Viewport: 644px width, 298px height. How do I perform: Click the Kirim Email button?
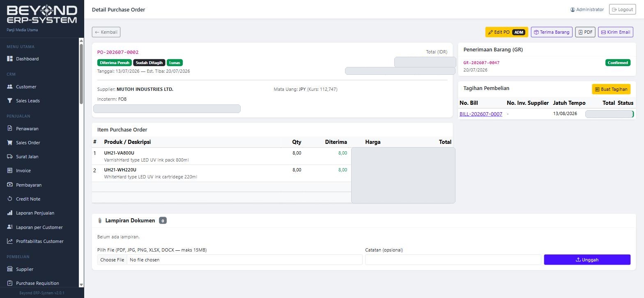pos(615,32)
